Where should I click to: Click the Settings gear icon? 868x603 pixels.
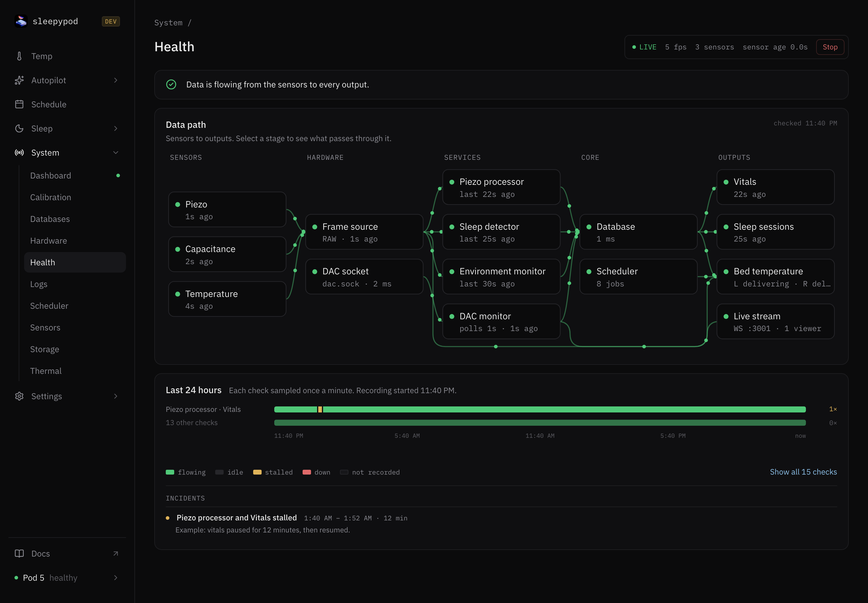[x=19, y=396]
